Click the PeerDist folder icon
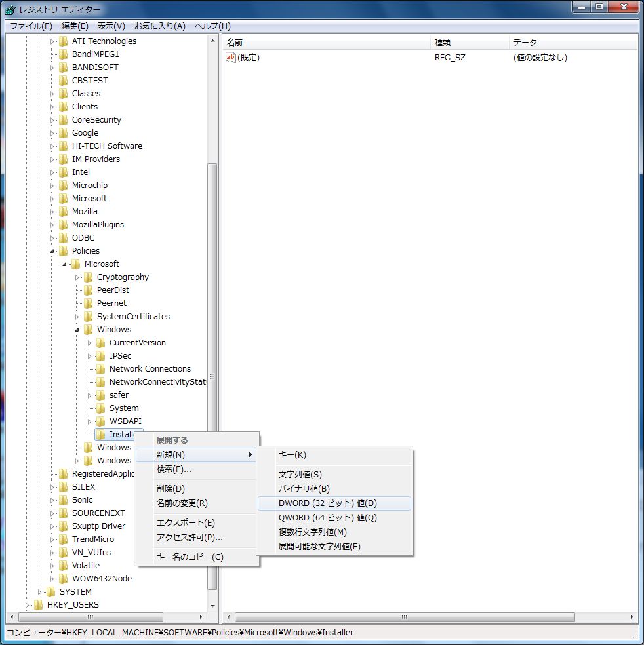 click(x=88, y=290)
